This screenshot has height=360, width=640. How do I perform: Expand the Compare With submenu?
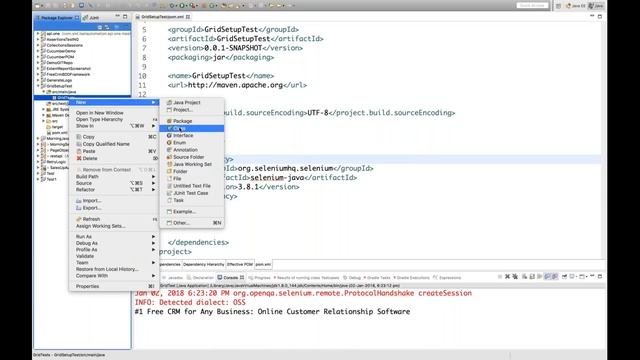(x=114, y=276)
